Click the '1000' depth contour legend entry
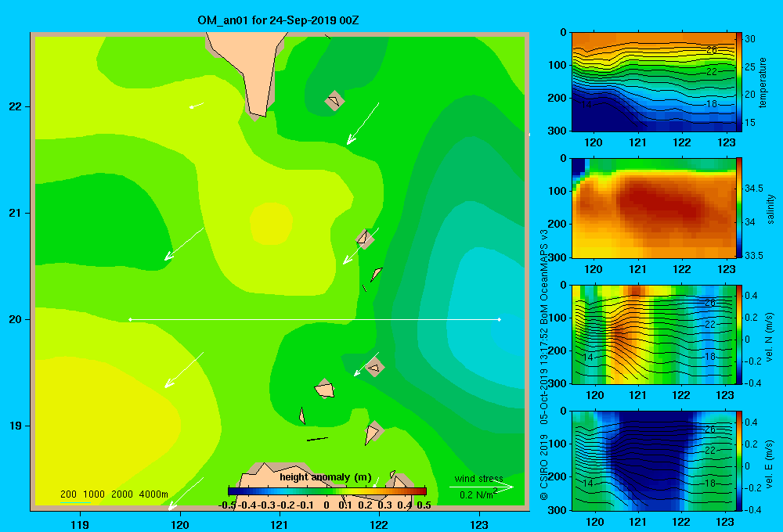Image resolution: width=783 pixels, height=532 pixels. click(x=94, y=494)
